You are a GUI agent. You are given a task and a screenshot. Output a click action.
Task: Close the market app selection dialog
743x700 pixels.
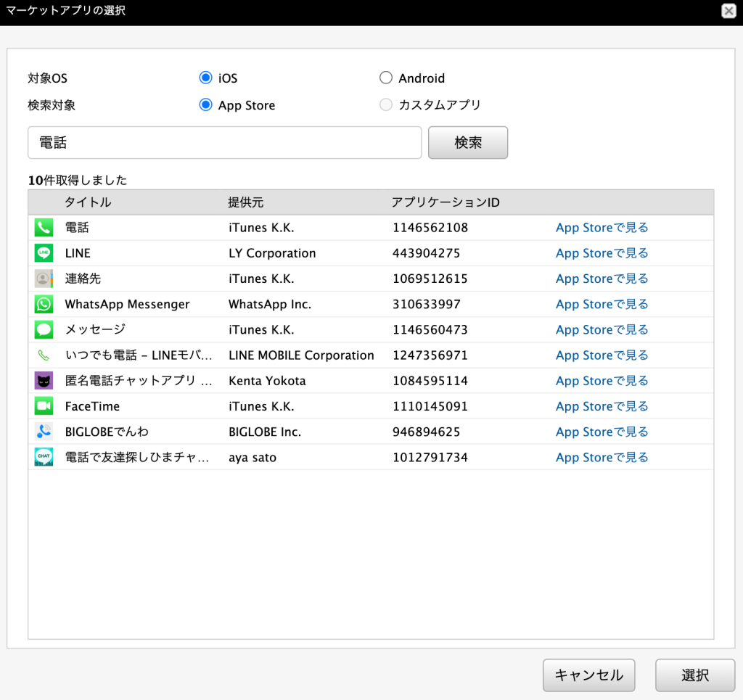coord(728,11)
